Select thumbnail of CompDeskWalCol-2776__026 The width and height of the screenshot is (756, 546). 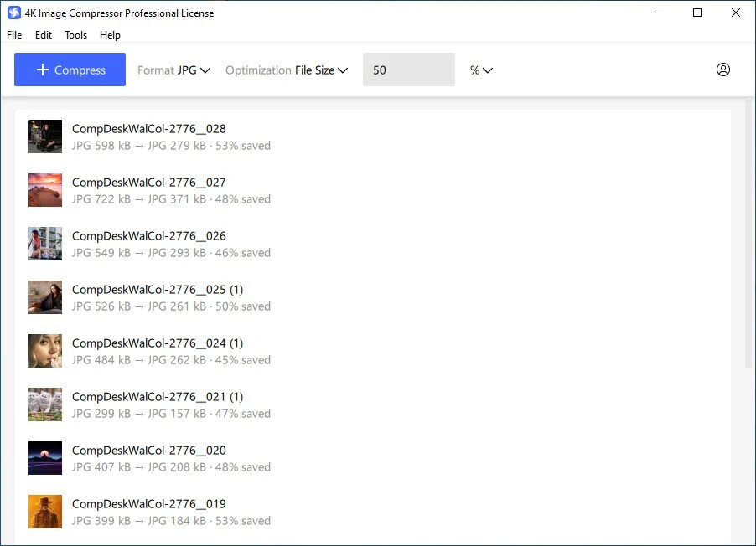point(45,244)
